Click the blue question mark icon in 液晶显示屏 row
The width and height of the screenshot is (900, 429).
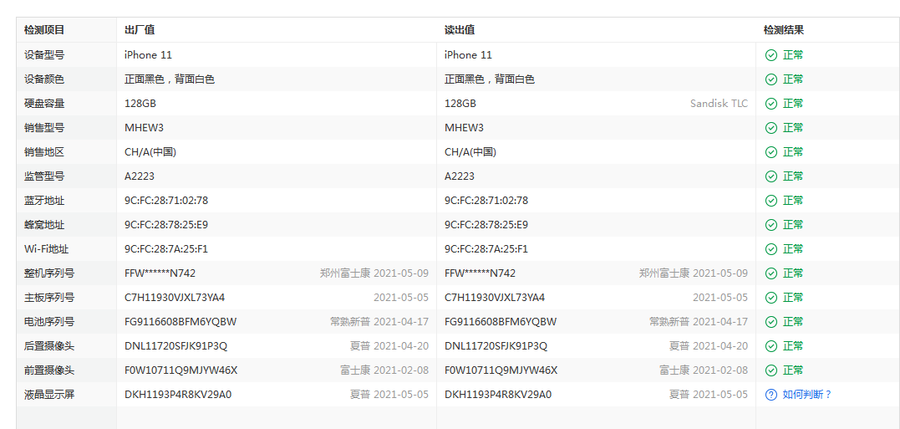tap(771, 395)
